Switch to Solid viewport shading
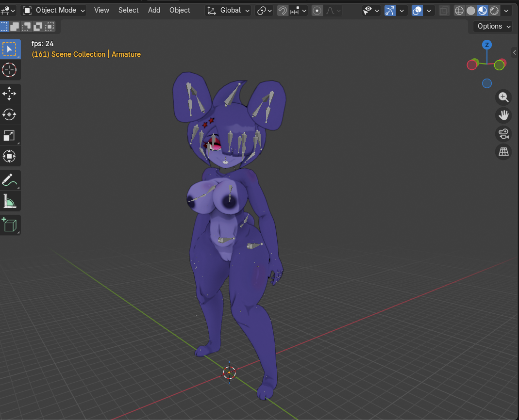This screenshot has height=420, width=519. [x=470, y=11]
